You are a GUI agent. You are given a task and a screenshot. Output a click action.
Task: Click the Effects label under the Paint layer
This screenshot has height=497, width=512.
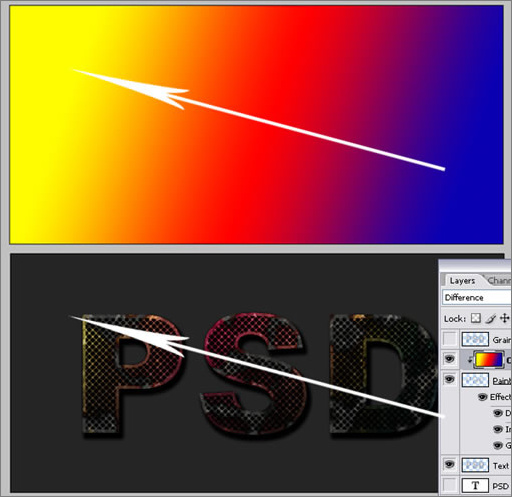(500, 397)
